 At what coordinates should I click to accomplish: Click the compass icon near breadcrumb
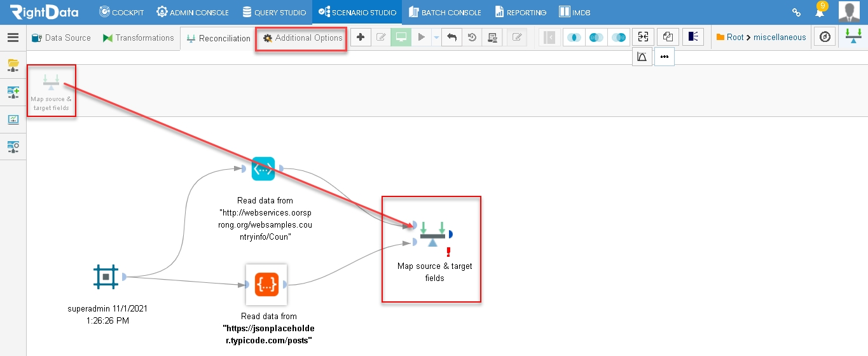[x=825, y=38]
